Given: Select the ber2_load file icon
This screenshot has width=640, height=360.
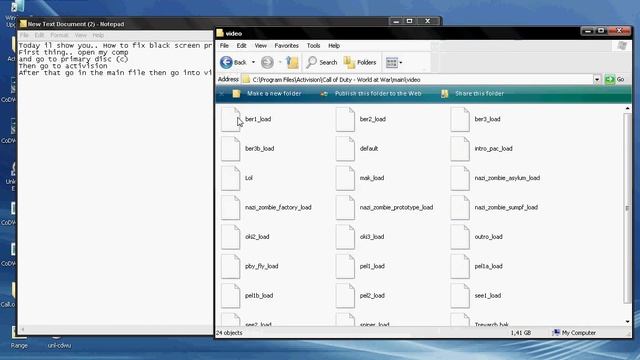Looking at the screenshot, I should click(345, 120).
